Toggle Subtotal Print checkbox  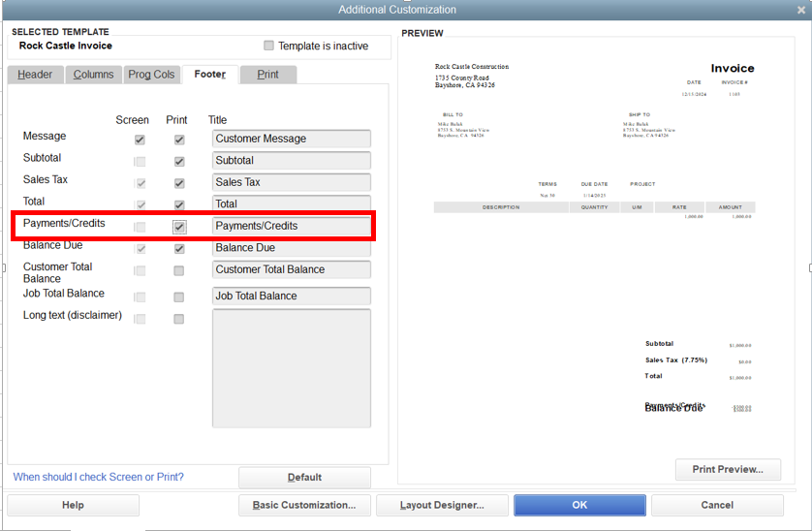pos(179,162)
